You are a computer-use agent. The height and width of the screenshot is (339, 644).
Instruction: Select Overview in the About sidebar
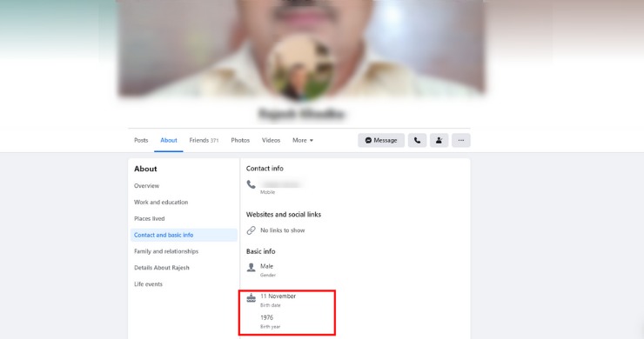[x=146, y=186]
